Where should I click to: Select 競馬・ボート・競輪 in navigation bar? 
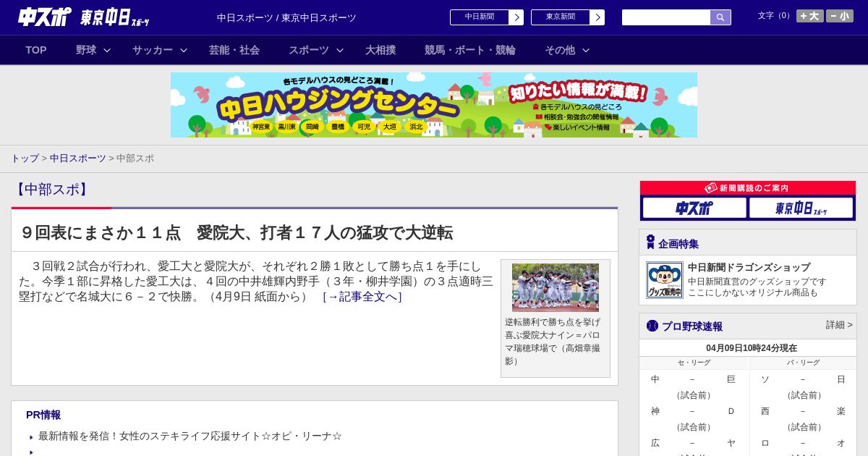(x=470, y=50)
